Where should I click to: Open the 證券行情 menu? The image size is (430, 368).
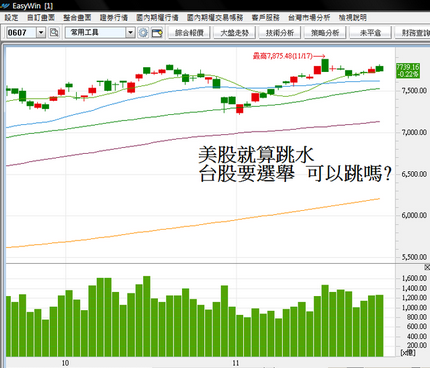click(x=114, y=18)
